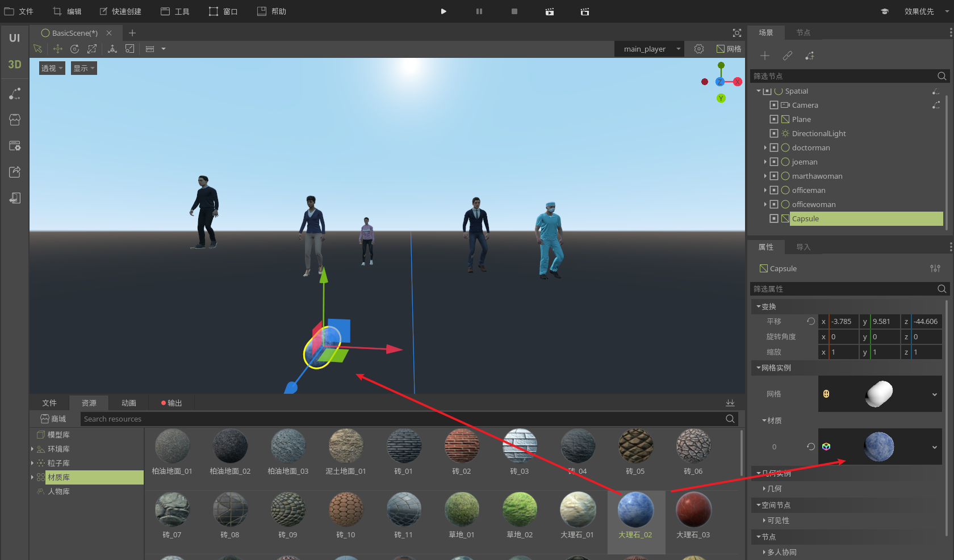This screenshot has height=560, width=954.
Task: Choose the scale tool
Action: [92, 49]
